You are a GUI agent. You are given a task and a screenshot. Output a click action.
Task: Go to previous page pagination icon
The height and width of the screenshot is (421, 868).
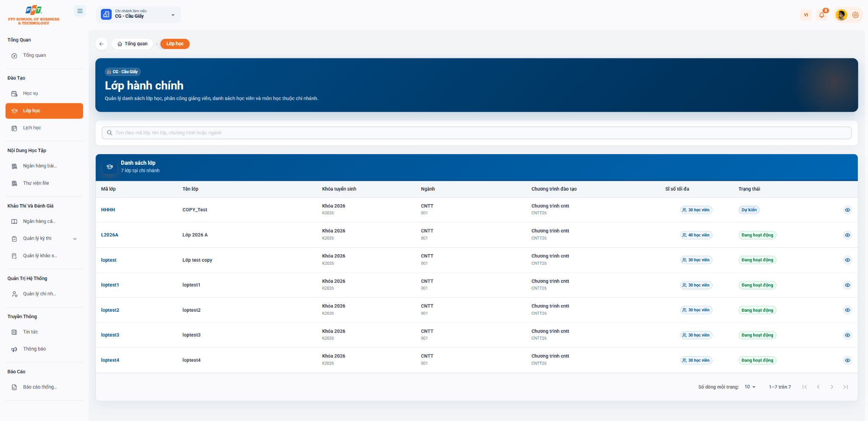pos(818,387)
